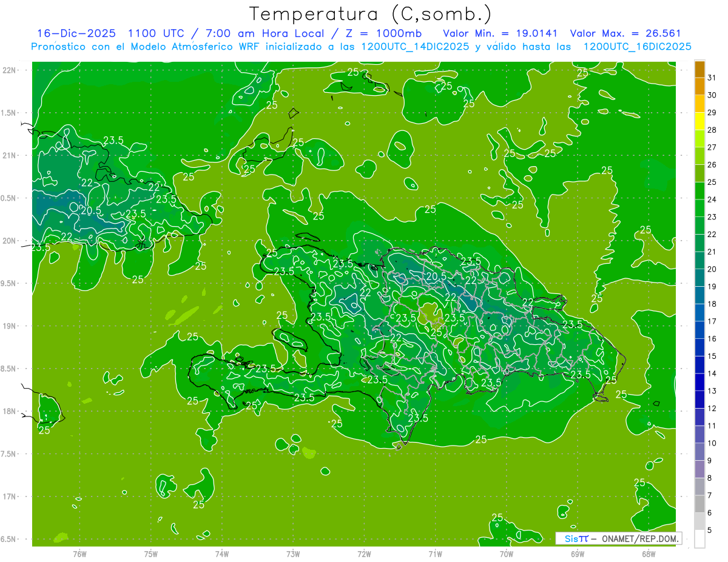The width and height of the screenshot is (728, 562).
Task: Click the "20N" latitude axis label
Action: [10, 241]
